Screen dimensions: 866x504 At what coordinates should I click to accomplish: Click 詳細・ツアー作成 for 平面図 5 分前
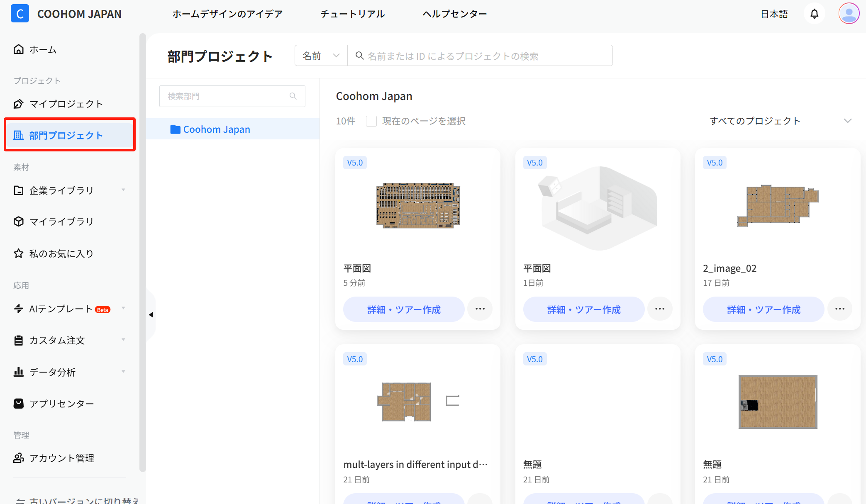[x=404, y=309]
